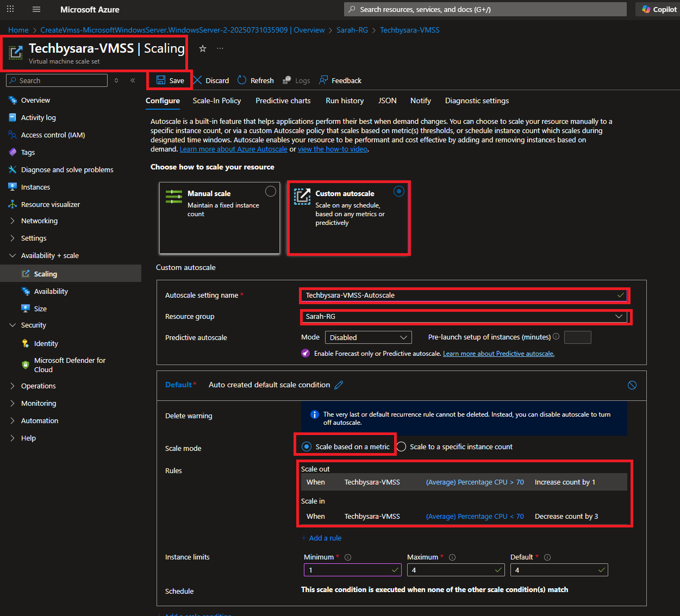680x616 pixels.
Task: Open the Sarah-RG breadcrumb
Action: (352, 30)
